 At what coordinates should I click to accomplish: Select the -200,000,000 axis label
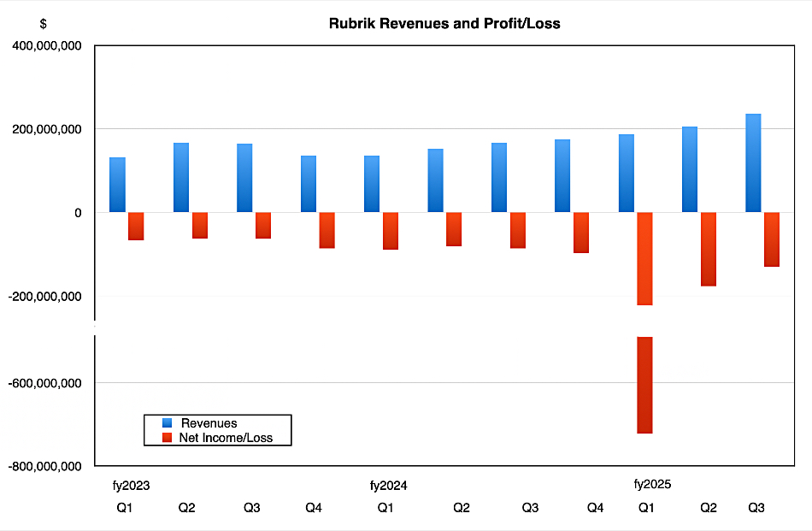coord(45,297)
